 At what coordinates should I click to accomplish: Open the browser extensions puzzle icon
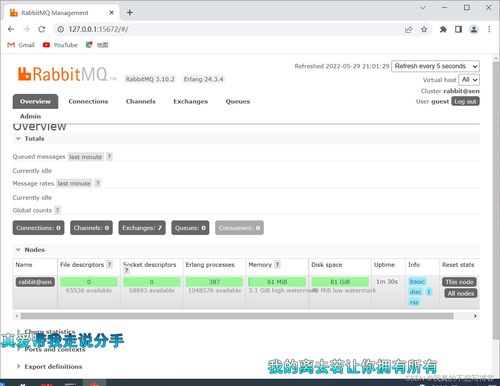point(443,29)
